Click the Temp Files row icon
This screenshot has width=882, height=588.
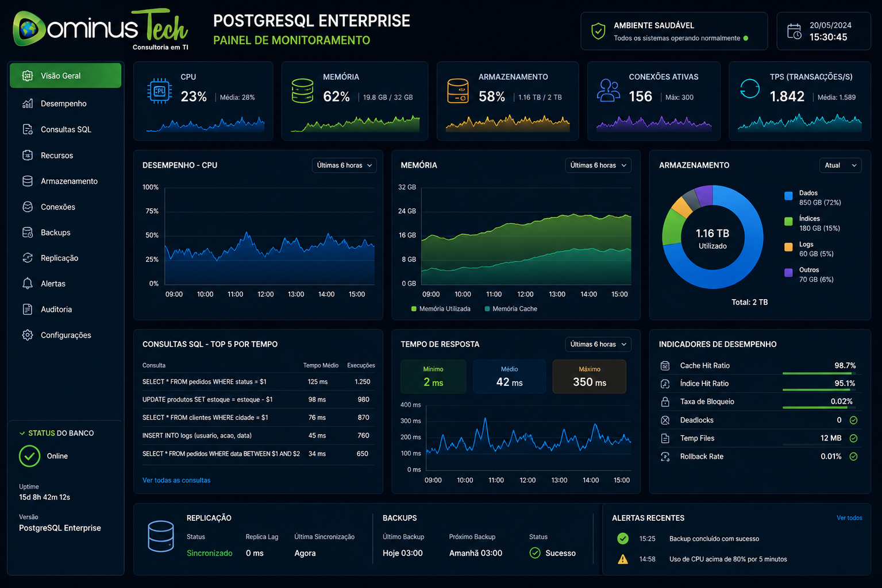pyautogui.click(x=665, y=438)
